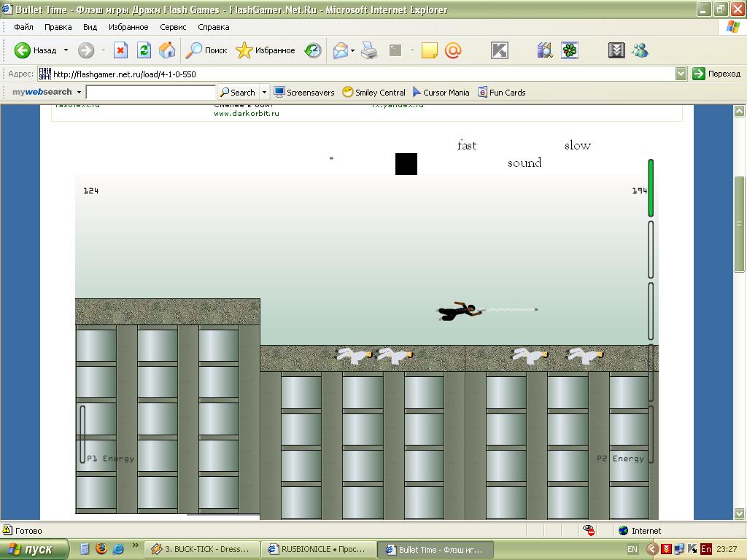The image size is (747, 560).
Task: Open Messenger people icon
Action: [640, 50]
